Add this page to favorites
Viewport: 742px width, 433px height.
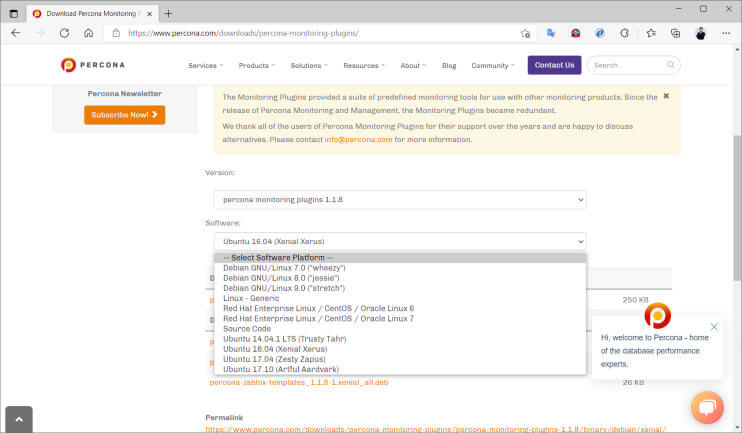click(525, 33)
